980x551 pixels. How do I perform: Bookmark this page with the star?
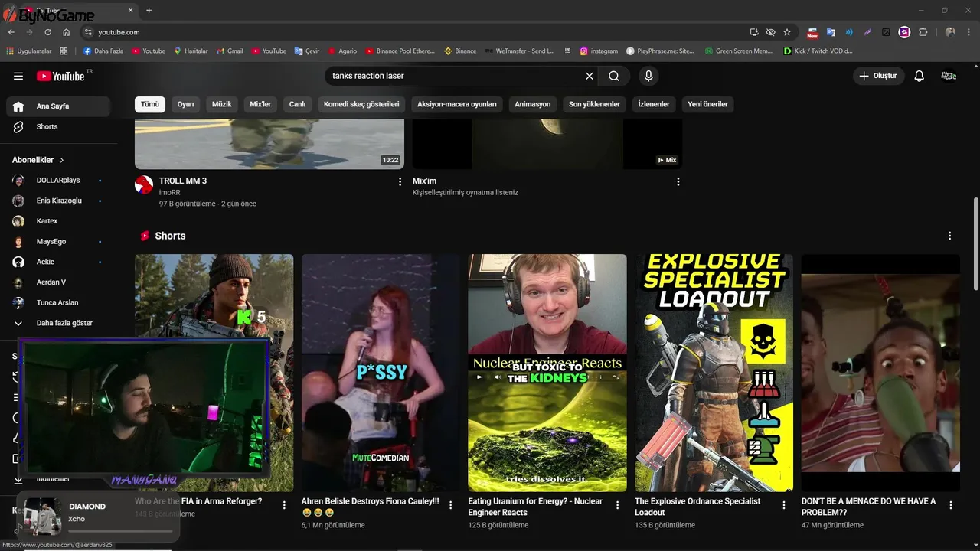click(x=787, y=32)
